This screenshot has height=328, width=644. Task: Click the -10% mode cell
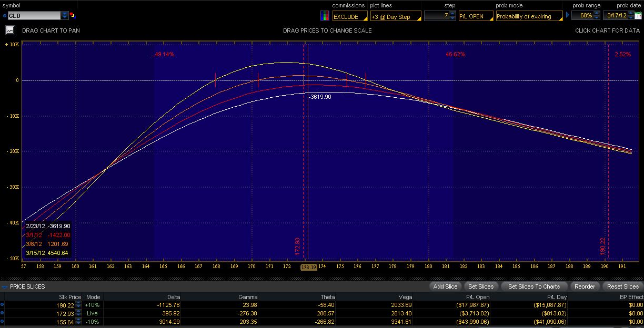tap(93, 321)
